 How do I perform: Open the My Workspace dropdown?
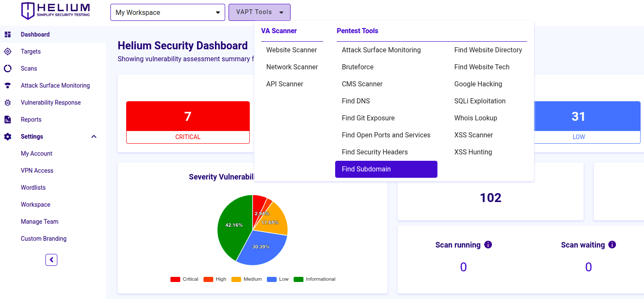(167, 12)
